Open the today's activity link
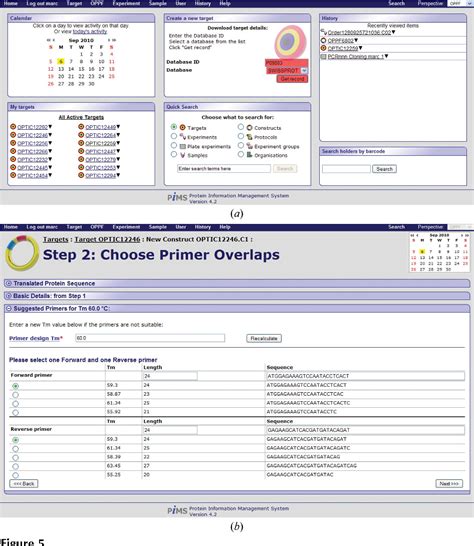This screenshot has height=546, width=474. (90, 32)
